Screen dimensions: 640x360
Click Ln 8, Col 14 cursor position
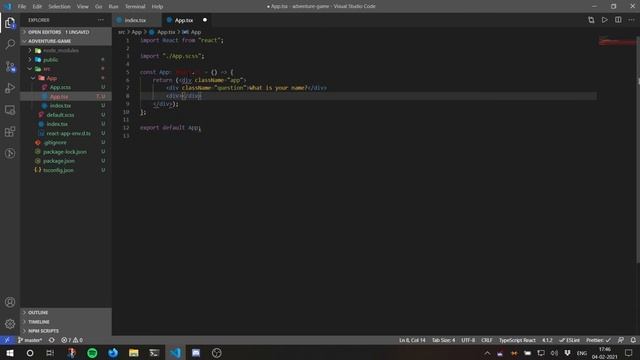[x=412, y=340]
